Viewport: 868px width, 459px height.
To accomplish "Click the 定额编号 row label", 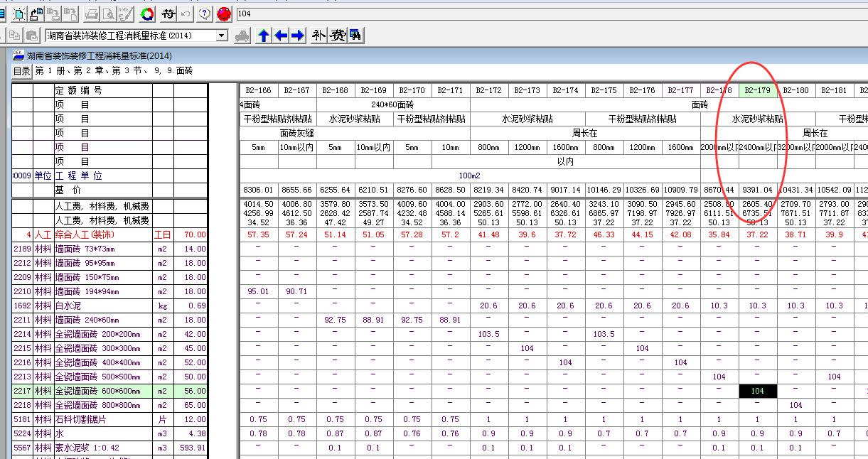I will (x=78, y=90).
